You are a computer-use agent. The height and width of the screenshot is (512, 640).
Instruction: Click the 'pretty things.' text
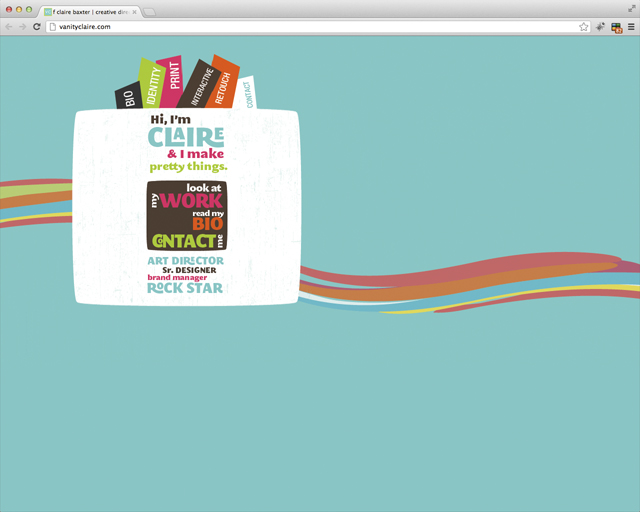tap(188, 167)
